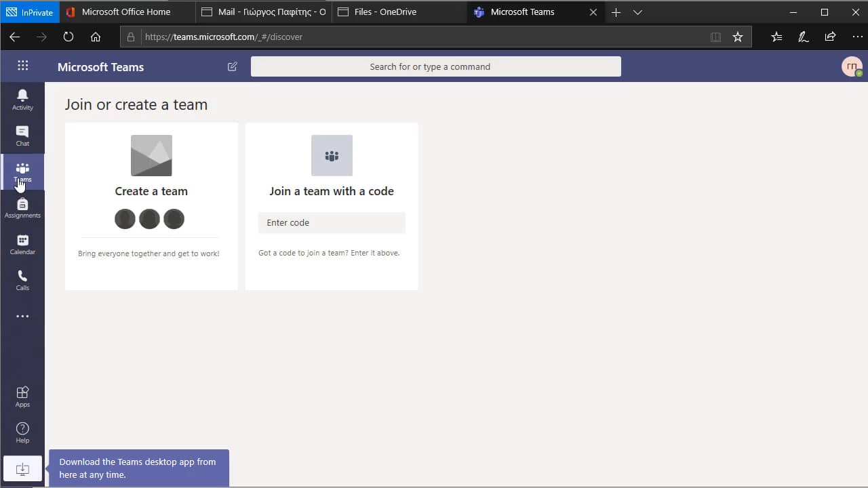
Task: Open the Help icon in sidebar
Action: click(22, 432)
